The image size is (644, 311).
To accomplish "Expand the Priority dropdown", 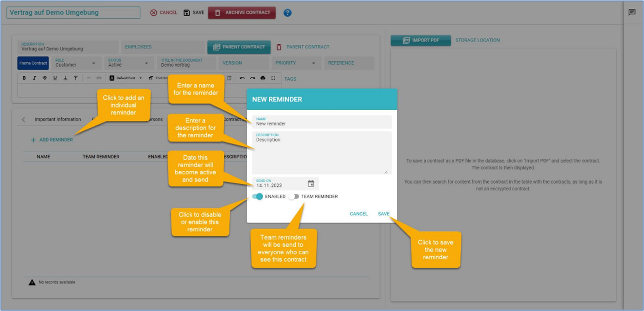I will pyautogui.click(x=313, y=63).
